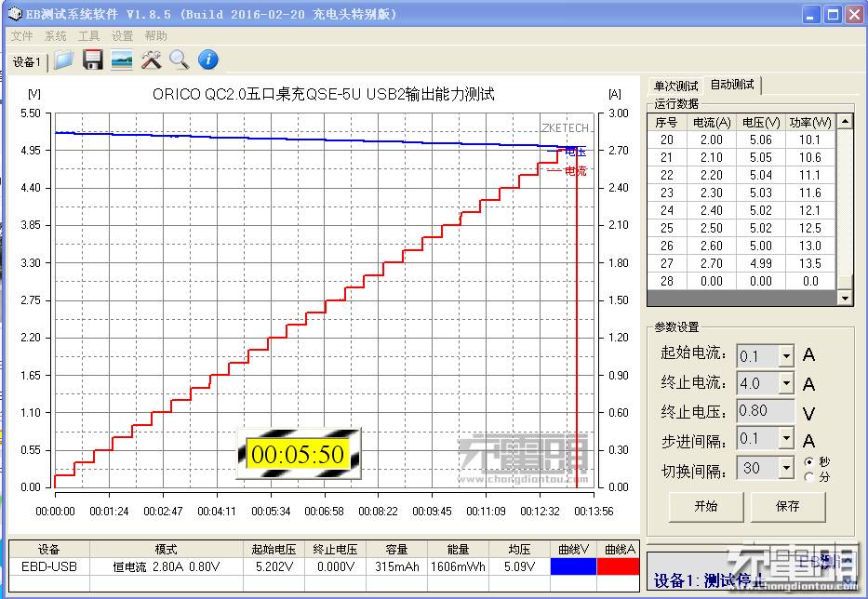Viewport: 868px width, 599px height.
Task: Click the 电压(V) column header
Action: coord(761,123)
